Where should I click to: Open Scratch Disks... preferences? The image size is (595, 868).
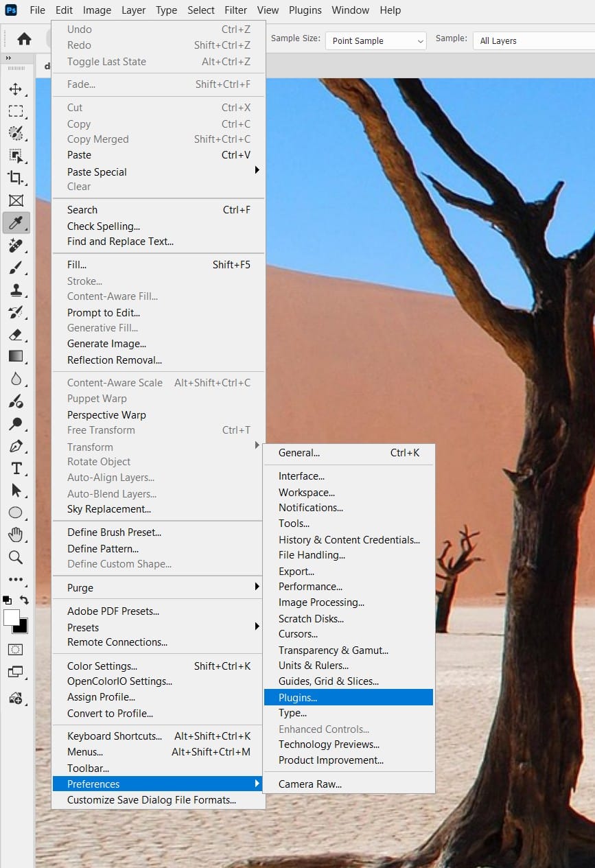pyautogui.click(x=349, y=618)
